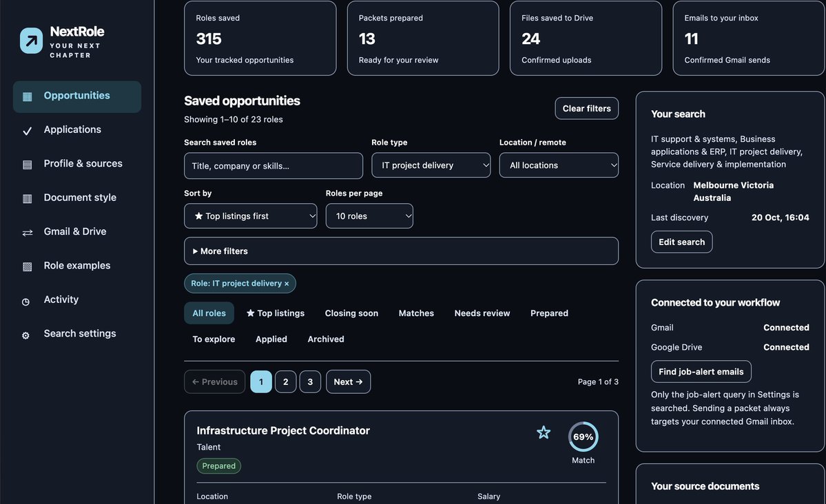Open Gmail & Drive in the sidebar

(77, 232)
